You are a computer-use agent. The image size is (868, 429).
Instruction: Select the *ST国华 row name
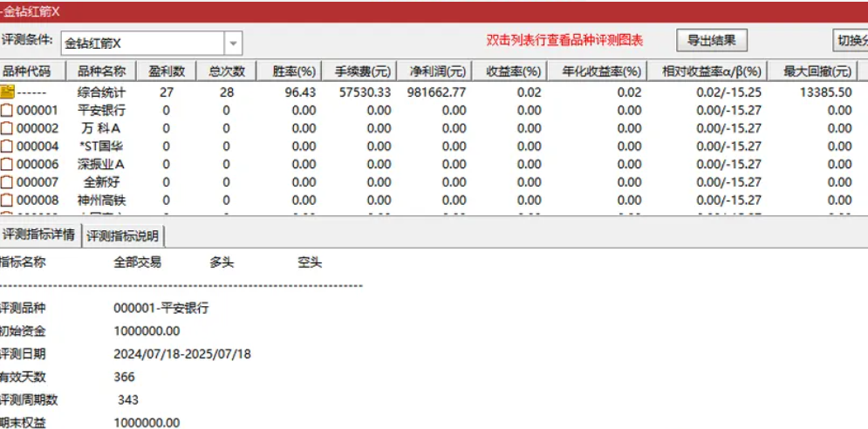(101, 146)
